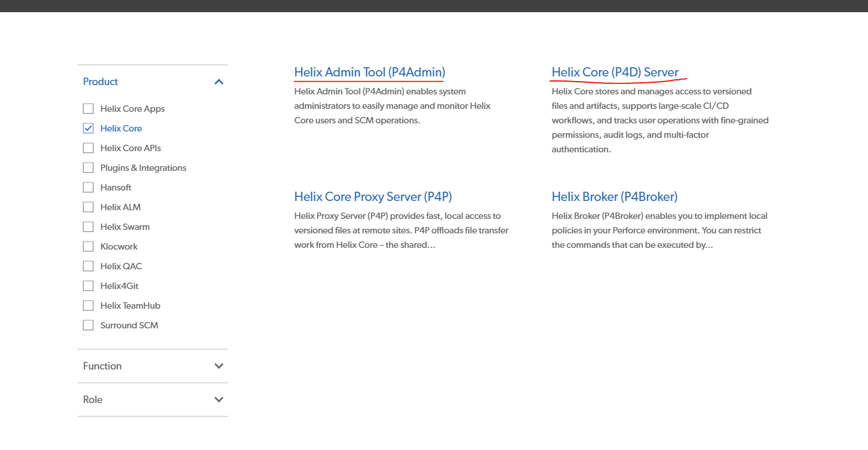Click the Helix Core Server description paragraph

660,120
